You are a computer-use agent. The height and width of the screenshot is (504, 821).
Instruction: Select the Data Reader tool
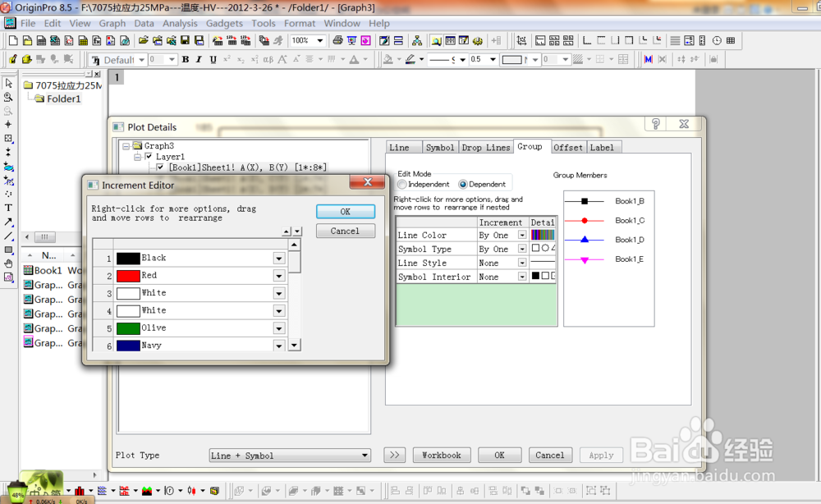[8, 138]
